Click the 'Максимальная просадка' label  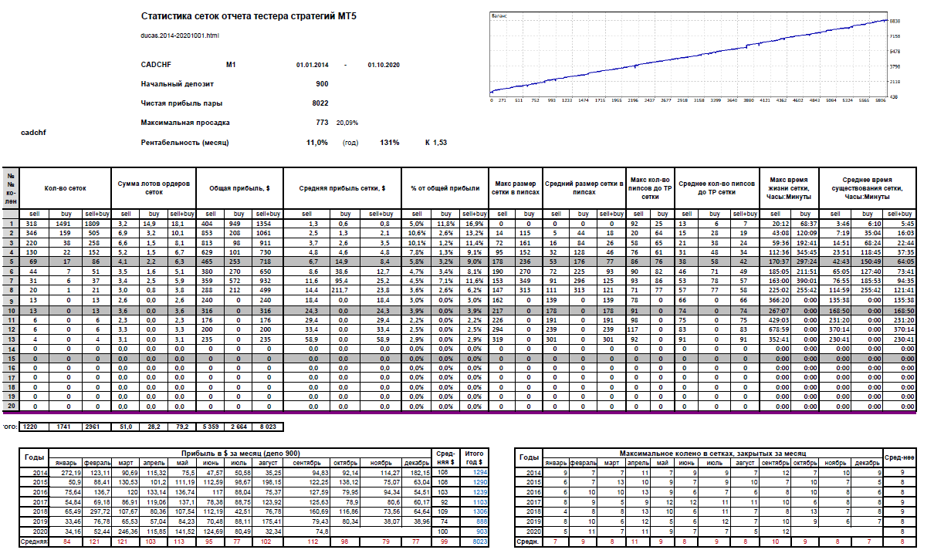click(x=184, y=123)
